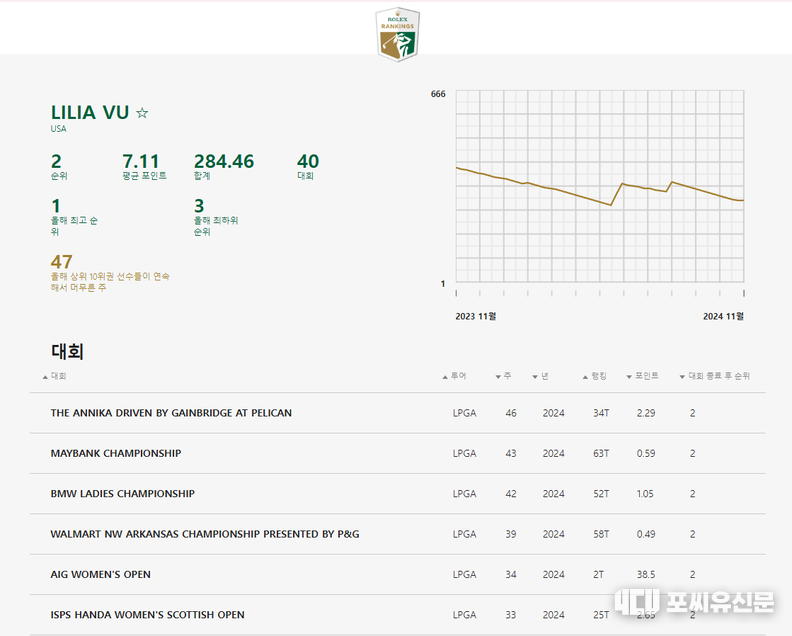Open the BMW Ladies Championship row
The height and width of the screenshot is (636, 792).
[x=398, y=494]
